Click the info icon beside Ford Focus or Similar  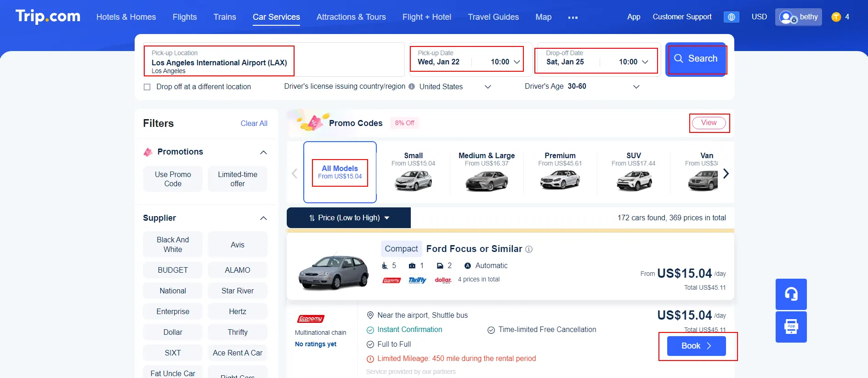point(529,249)
